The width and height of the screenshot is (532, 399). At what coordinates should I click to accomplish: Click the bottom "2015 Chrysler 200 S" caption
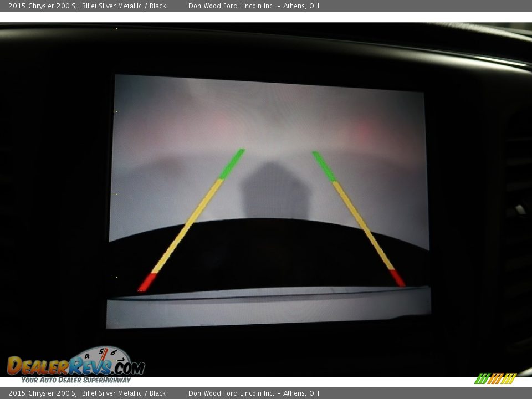tap(42, 393)
